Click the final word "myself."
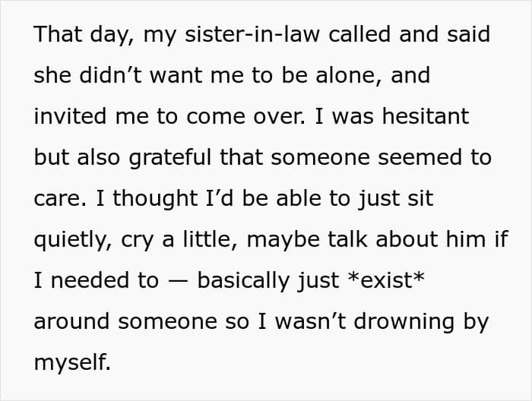532x401 pixels. tap(72, 363)
